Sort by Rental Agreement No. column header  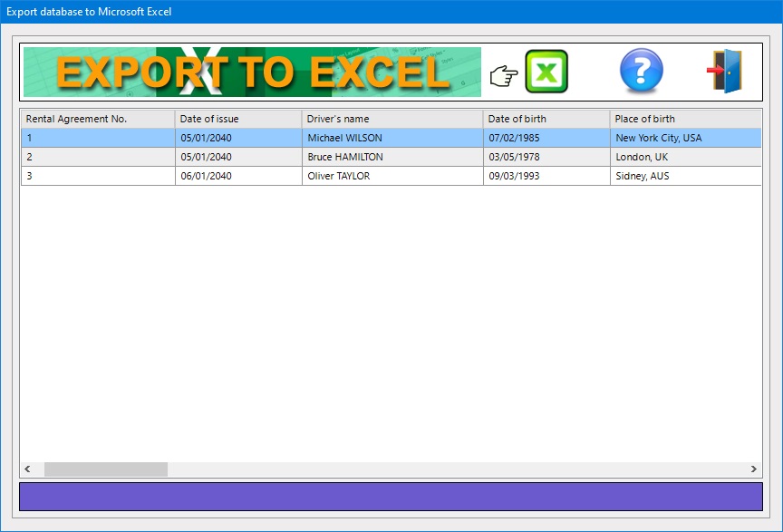click(98, 119)
